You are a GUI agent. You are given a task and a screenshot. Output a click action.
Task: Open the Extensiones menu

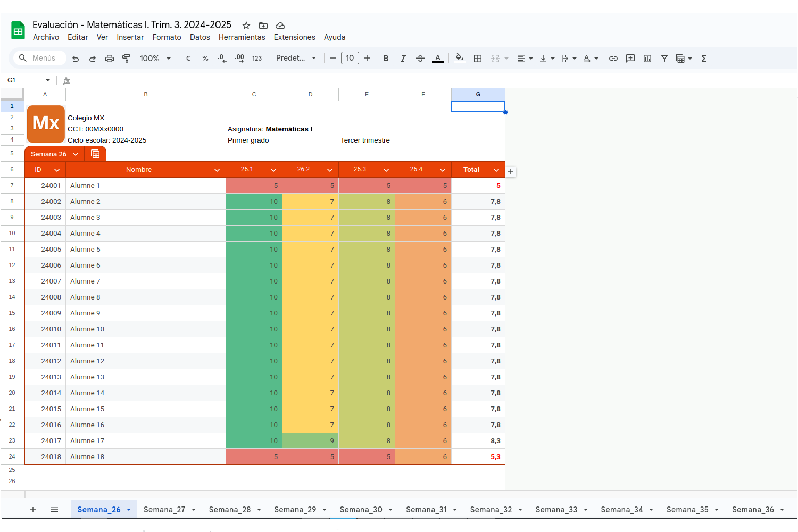tap(295, 37)
